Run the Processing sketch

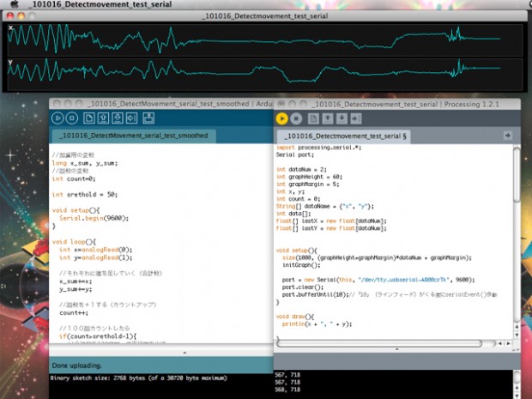click(282, 118)
